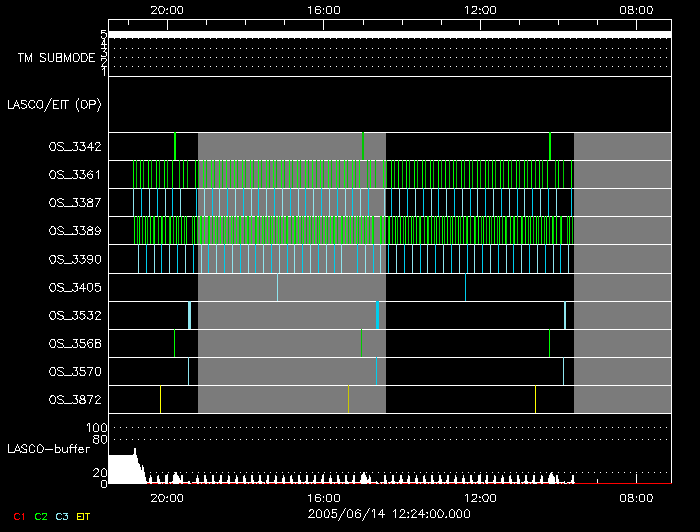Click the LASCO-buffer label

pos(49,449)
